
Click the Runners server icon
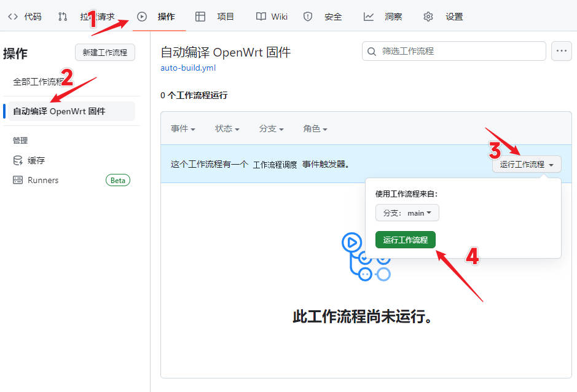coord(18,180)
